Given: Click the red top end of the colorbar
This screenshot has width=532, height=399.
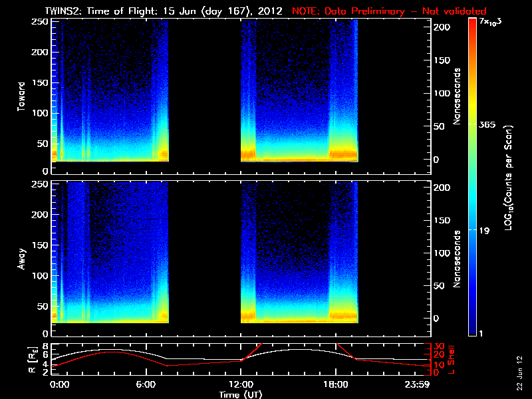Looking at the screenshot, I should point(472,23).
